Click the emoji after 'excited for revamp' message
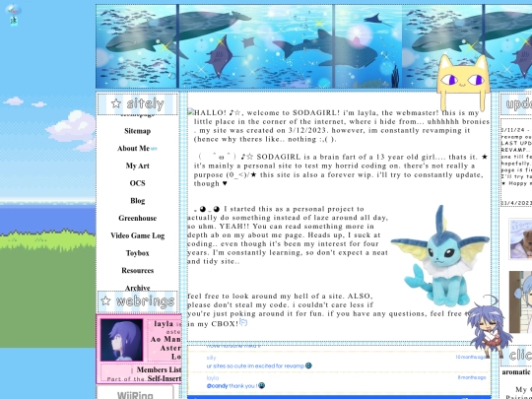The image size is (532, 399). (x=308, y=366)
